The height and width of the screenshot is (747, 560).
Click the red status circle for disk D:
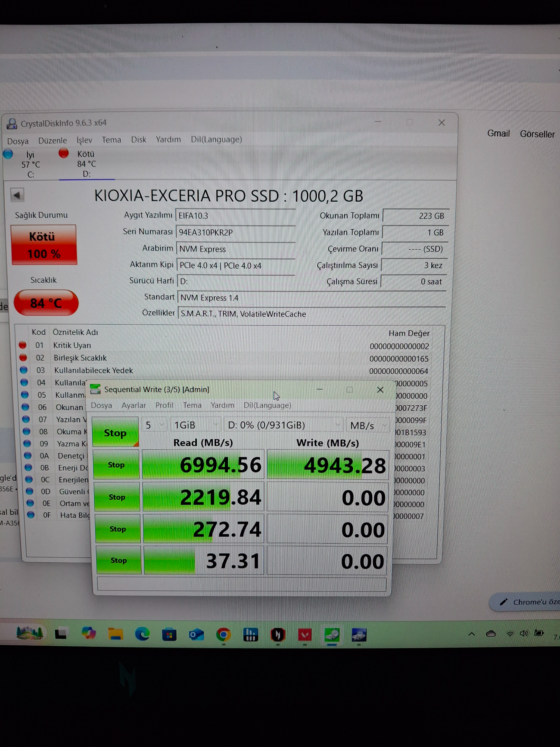64,153
